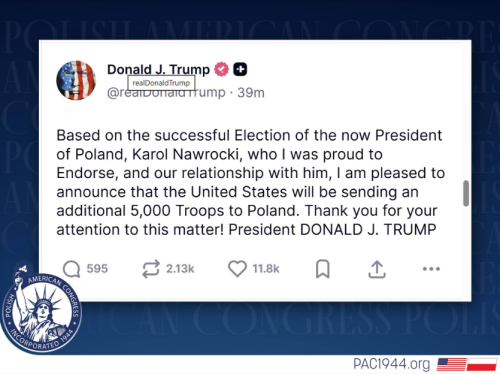Click the black plus badge beside name
The image size is (500, 374).
[x=240, y=69]
